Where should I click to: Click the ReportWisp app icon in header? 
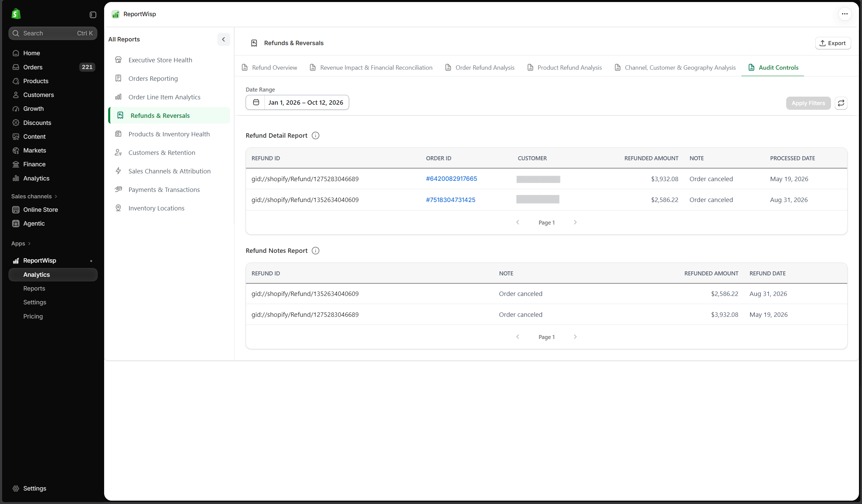coord(116,14)
